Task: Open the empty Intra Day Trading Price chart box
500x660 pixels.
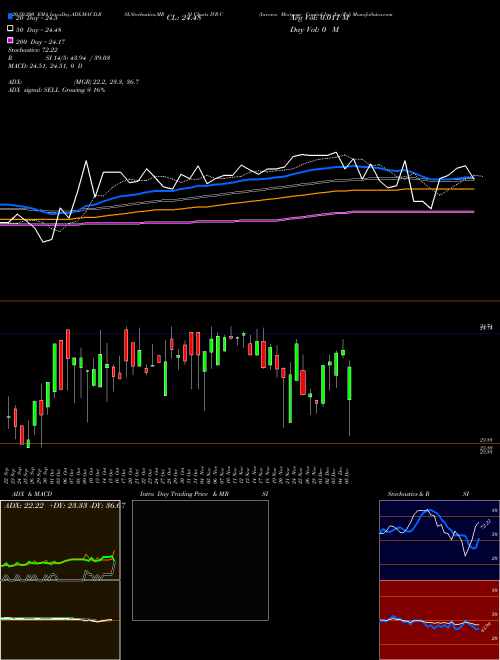Action: click(200, 560)
